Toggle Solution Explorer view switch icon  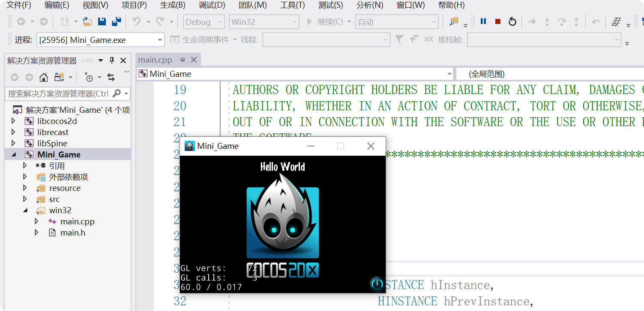[x=59, y=77]
